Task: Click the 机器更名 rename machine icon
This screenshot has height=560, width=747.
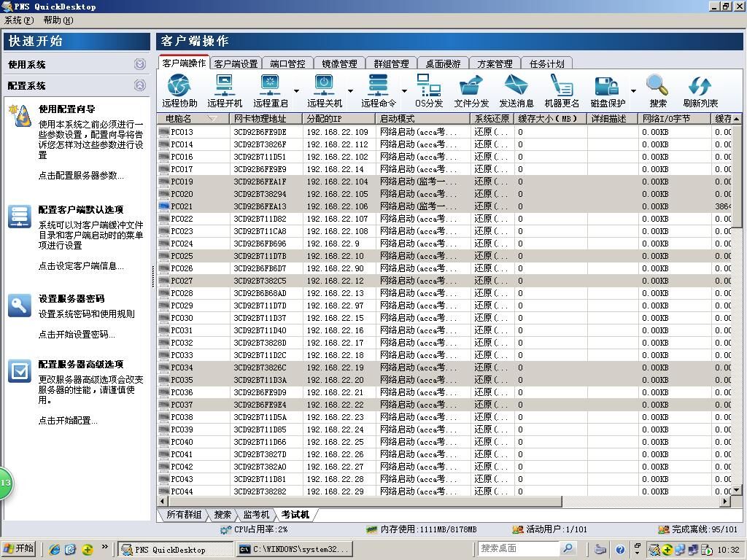Action: 561,86
